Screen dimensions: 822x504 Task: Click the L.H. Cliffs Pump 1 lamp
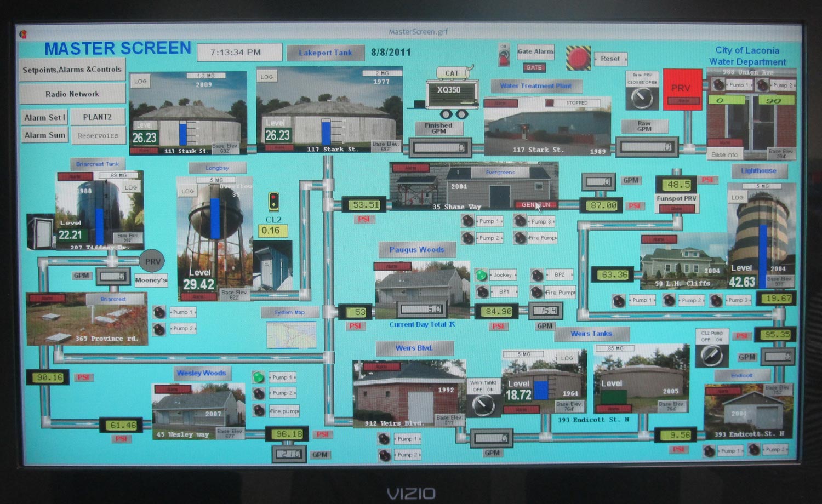tap(619, 301)
